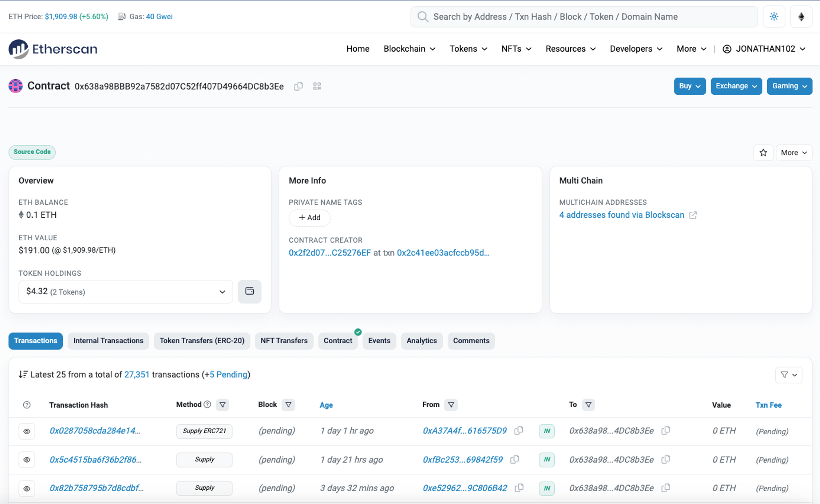Click the search magnifier icon

(423, 16)
